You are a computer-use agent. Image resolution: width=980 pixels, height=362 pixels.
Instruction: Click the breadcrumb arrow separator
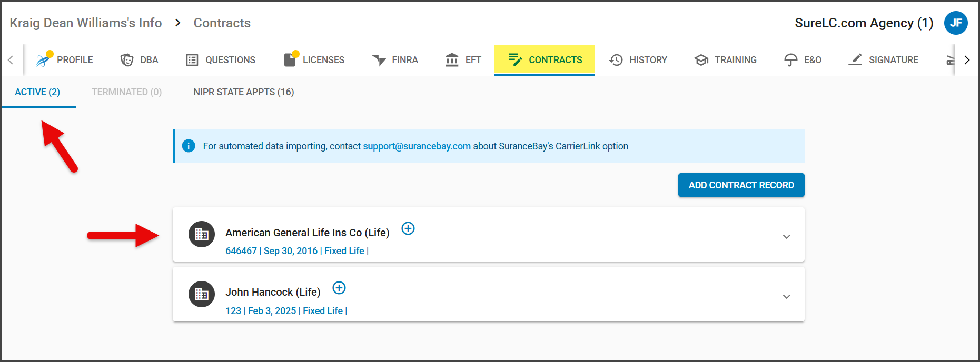tap(178, 23)
